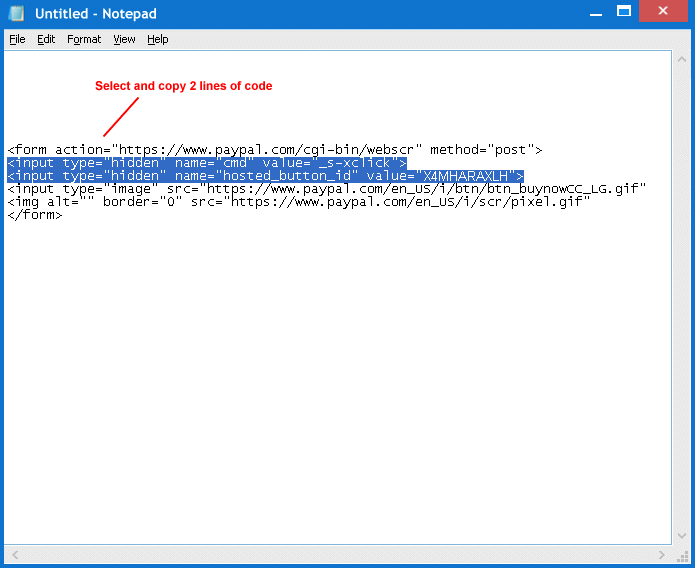Screen dimensions: 695x568
Task: Close the Untitled Notepad window
Action: [663, 11]
